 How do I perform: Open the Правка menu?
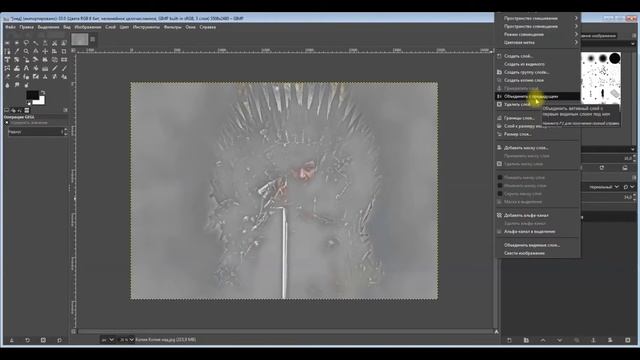pyautogui.click(x=27, y=27)
